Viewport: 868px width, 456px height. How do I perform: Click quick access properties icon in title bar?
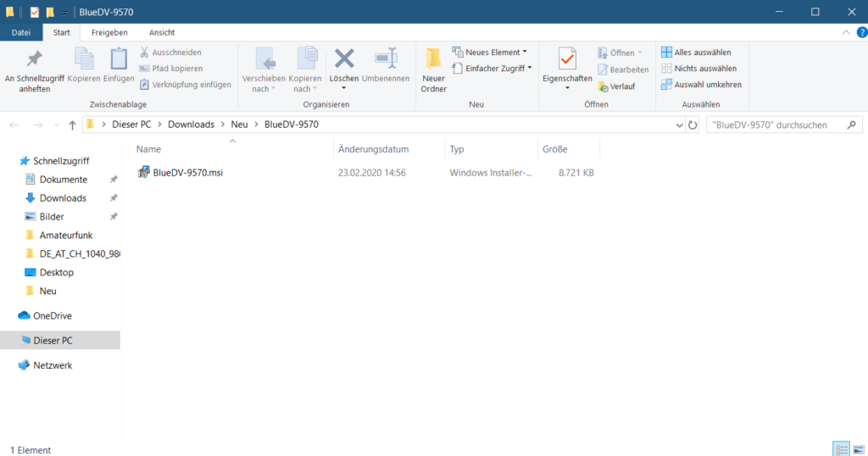coord(34,12)
